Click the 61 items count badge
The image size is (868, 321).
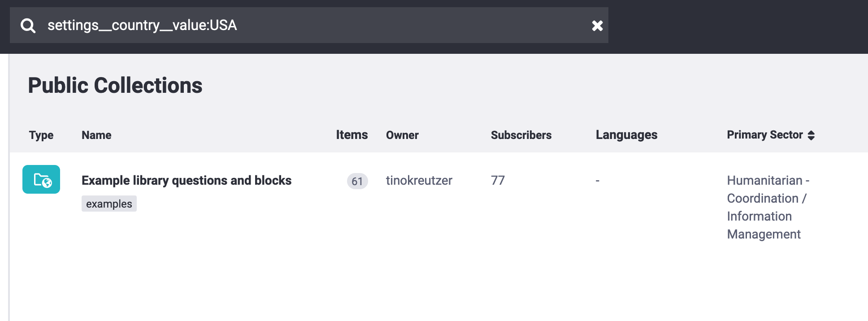coord(357,181)
